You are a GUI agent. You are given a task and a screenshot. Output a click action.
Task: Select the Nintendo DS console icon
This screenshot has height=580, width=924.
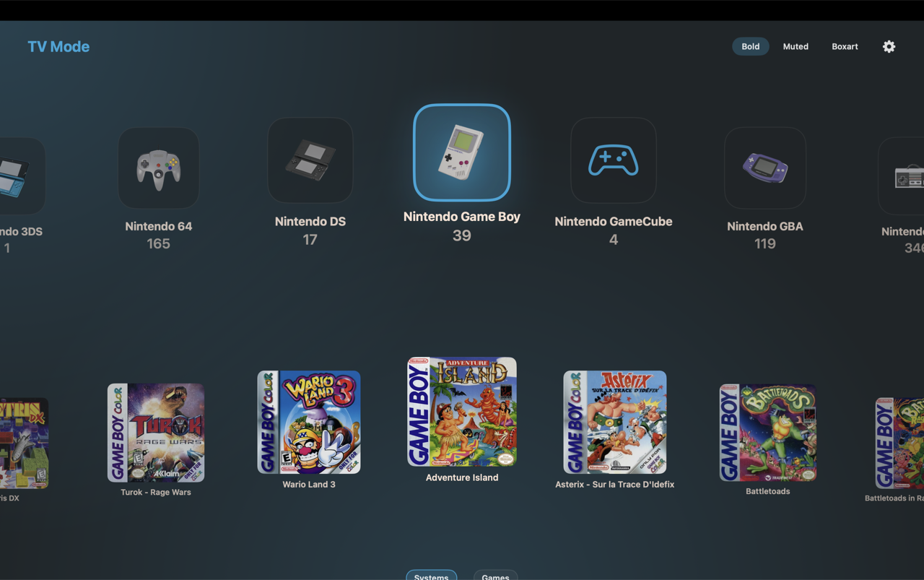(x=310, y=160)
